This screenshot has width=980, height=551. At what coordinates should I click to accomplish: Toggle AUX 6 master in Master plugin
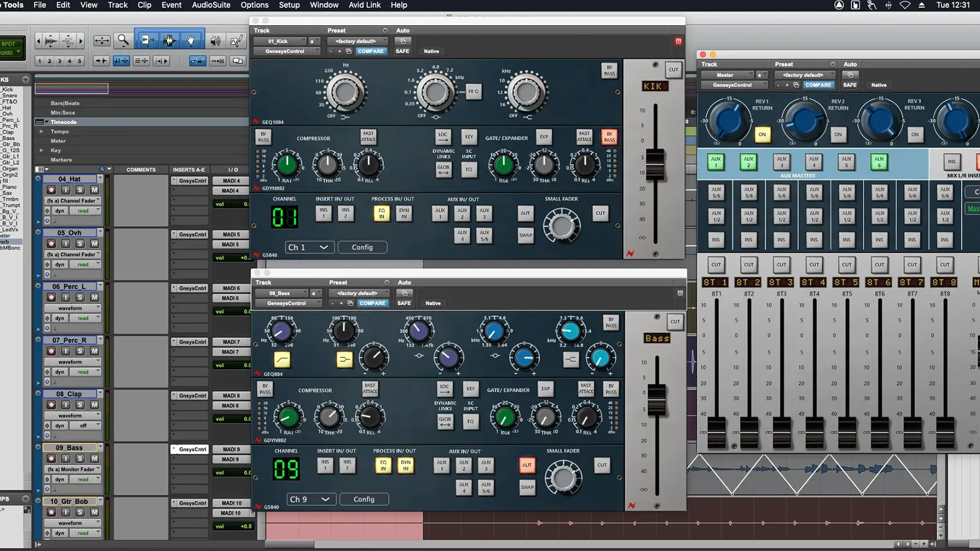tap(880, 162)
